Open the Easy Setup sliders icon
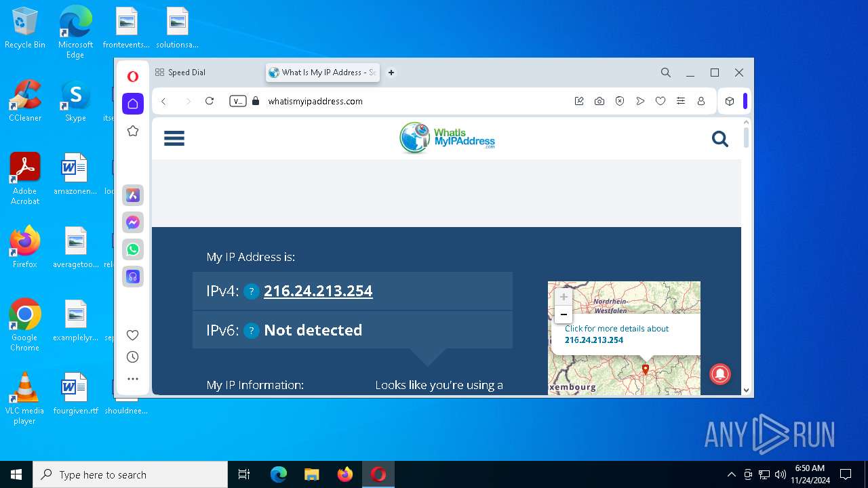Image resolution: width=868 pixels, height=488 pixels. tap(681, 101)
